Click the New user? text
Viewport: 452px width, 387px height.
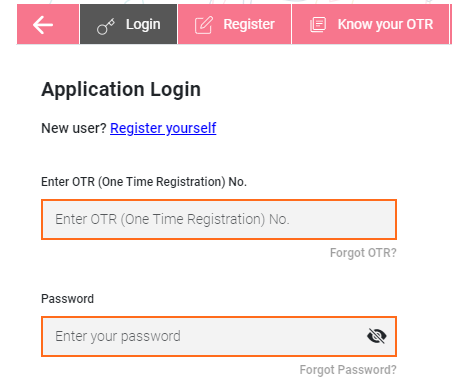[x=74, y=128]
